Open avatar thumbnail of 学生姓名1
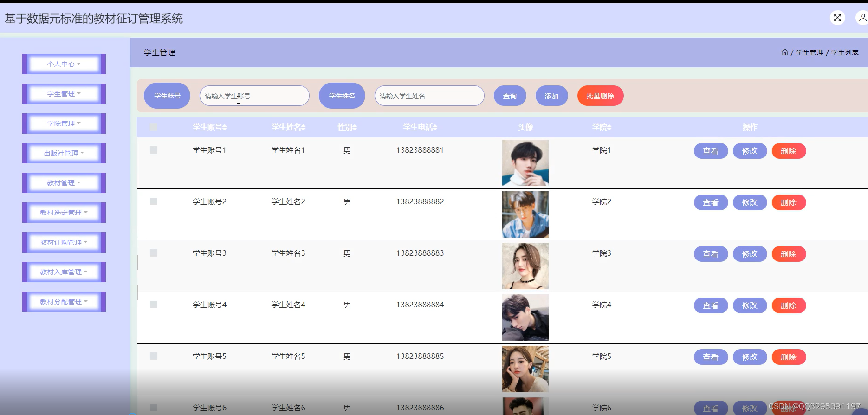The width and height of the screenshot is (868, 415). pos(525,163)
